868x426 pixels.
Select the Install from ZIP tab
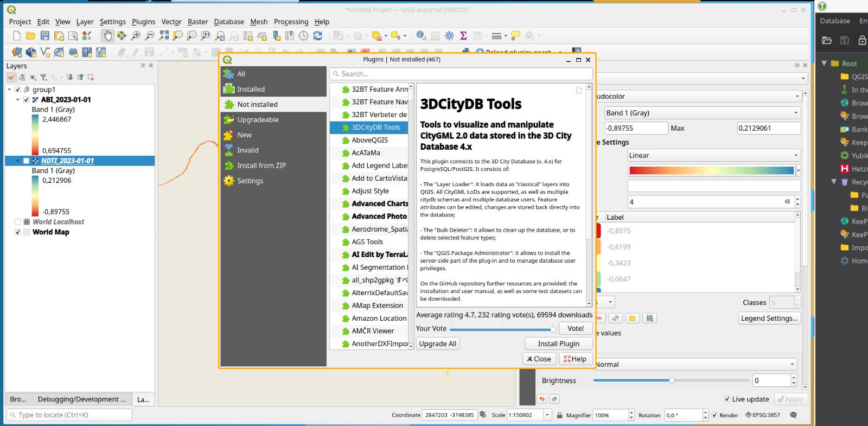pyautogui.click(x=261, y=166)
